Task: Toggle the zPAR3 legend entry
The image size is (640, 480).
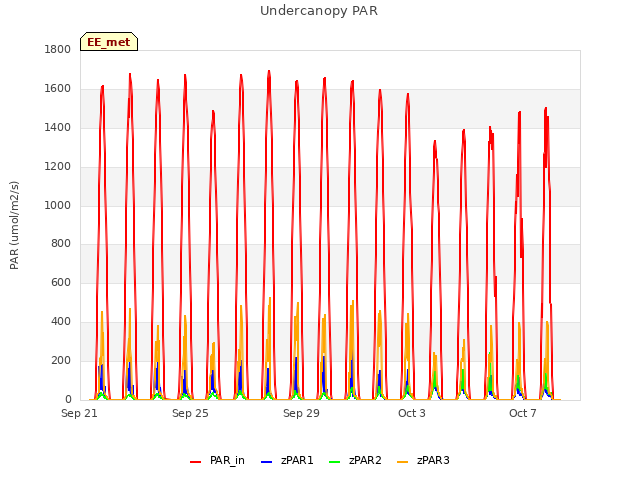Action: [x=423, y=460]
